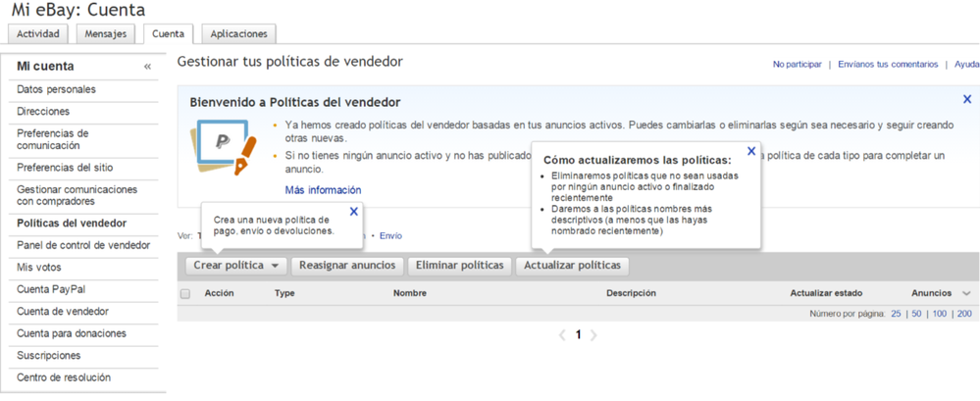Screen dimensions: 980x401
Task: Open Mis votos in sidebar
Action: [39, 268]
